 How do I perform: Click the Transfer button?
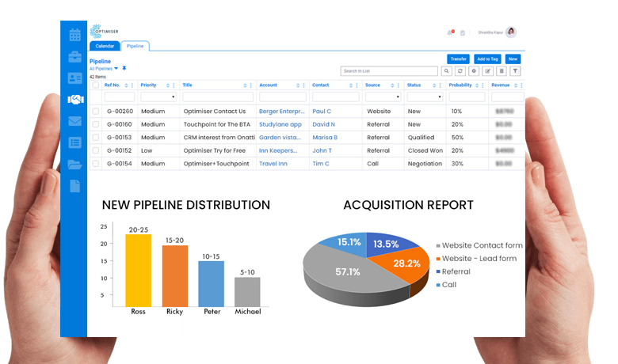click(458, 59)
